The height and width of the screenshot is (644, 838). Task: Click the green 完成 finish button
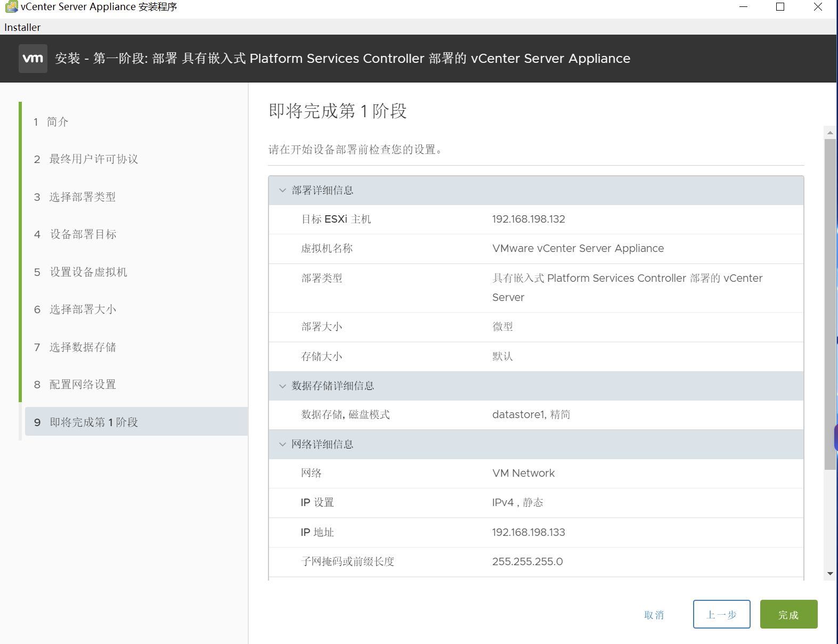point(788,614)
